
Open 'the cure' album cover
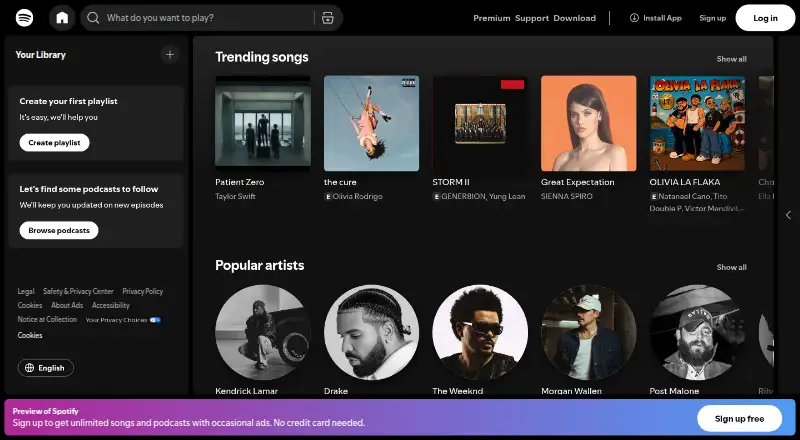(x=371, y=123)
